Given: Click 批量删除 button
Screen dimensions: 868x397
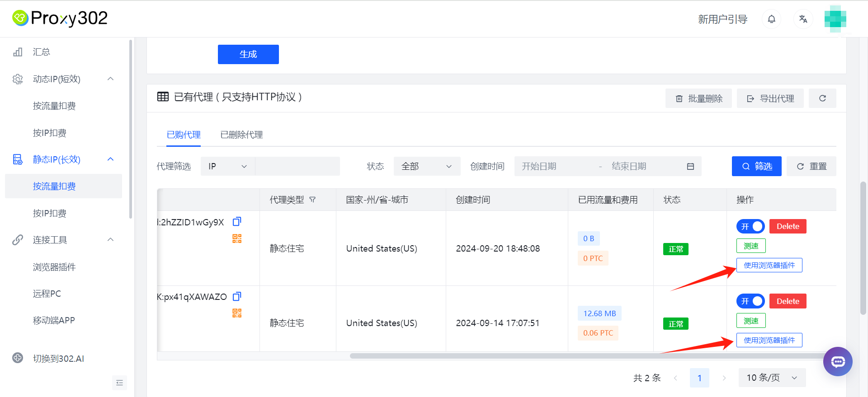Looking at the screenshot, I should [698, 98].
